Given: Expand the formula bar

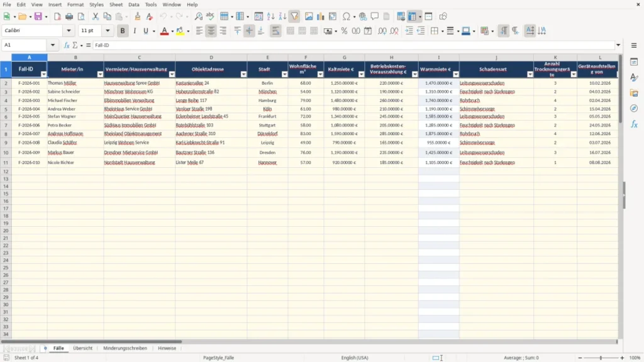Looking at the screenshot, I should (x=618, y=45).
